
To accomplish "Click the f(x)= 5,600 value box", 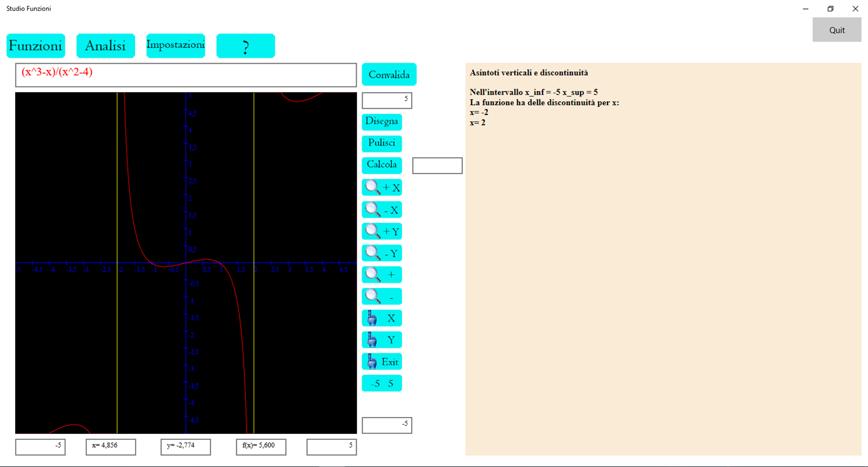I will point(261,447).
